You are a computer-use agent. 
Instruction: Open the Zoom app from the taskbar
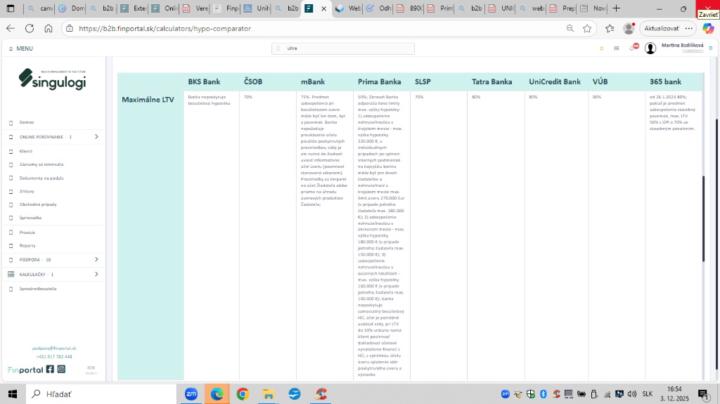191,394
